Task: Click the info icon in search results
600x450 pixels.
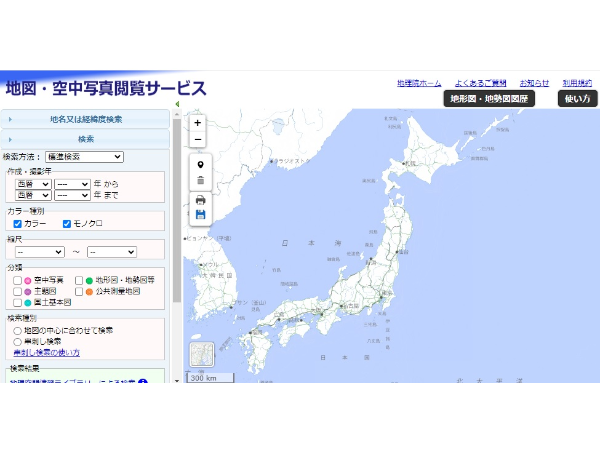Action: pos(143,381)
